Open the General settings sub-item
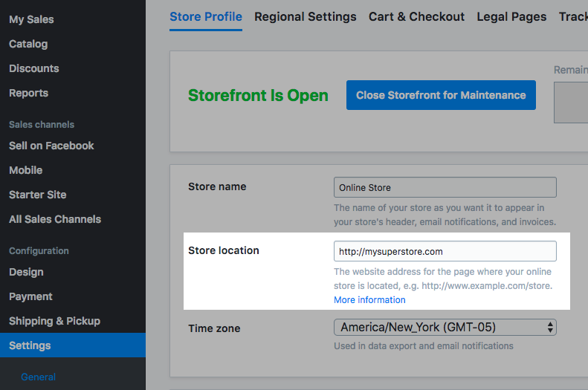This screenshot has width=588, height=390. pos(38,377)
